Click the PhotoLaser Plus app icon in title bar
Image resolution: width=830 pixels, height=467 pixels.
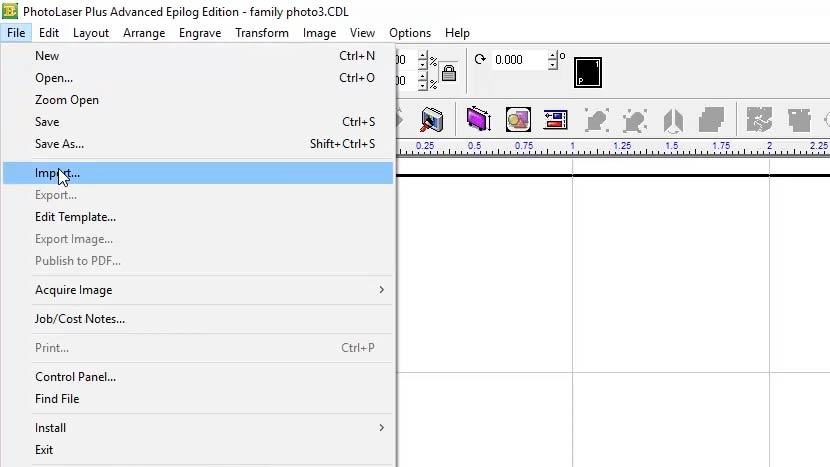coord(11,11)
